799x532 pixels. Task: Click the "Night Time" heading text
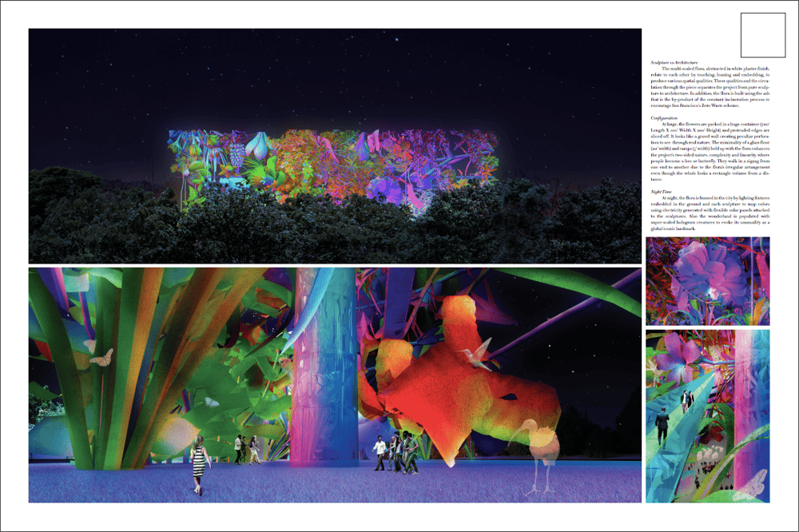pyautogui.click(x=662, y=192)
